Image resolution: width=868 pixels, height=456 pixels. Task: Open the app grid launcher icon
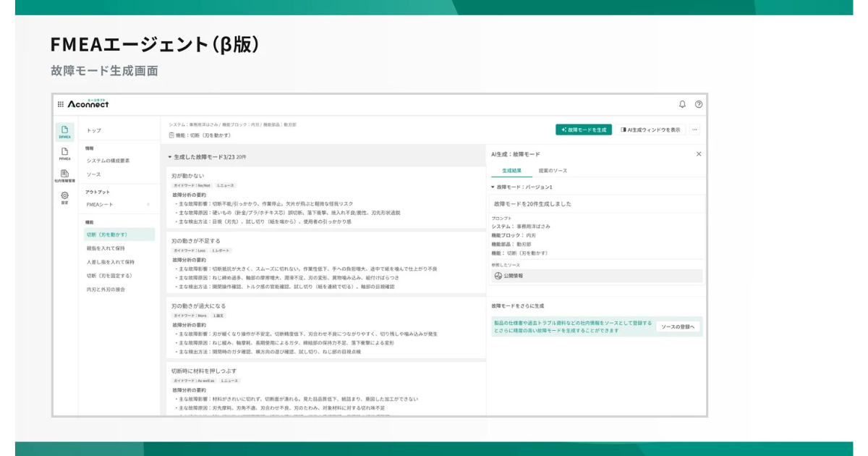coord(61,104)
